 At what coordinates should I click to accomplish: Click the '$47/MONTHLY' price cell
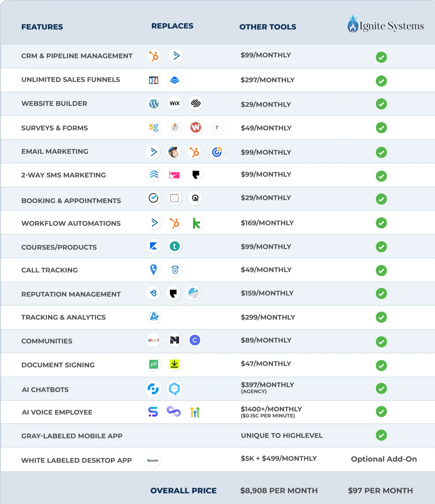coord(266,364)
